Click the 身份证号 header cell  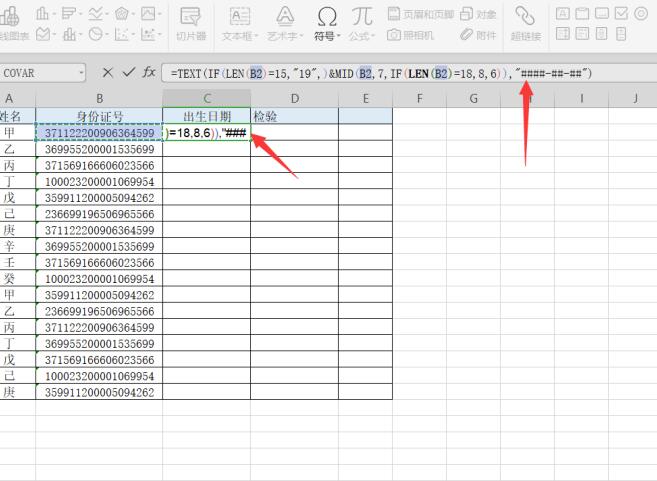click(99, 116)
